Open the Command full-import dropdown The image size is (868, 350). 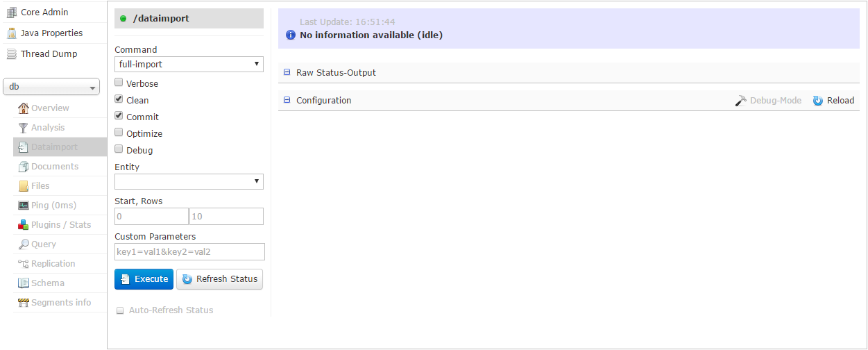pyautogui.click(x=189, y=64)
